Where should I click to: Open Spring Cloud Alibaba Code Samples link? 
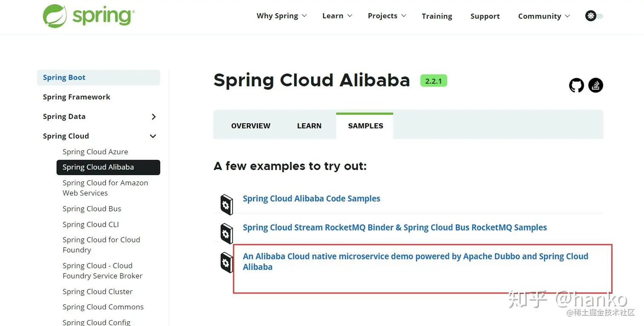(311, 199)
